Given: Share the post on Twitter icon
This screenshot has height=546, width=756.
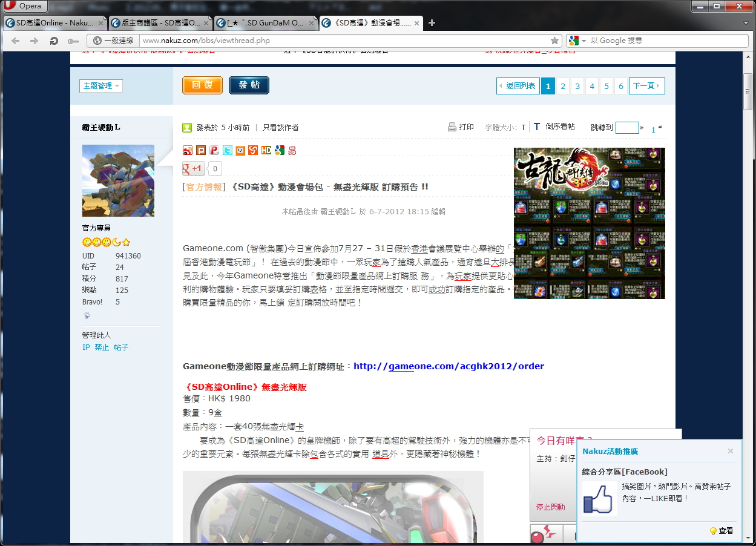Looking at the screenshot, I should click(227, 150).
